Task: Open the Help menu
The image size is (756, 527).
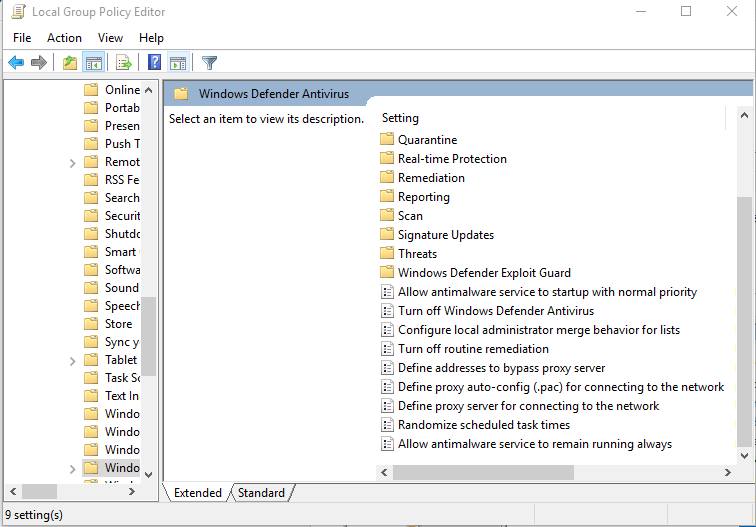Action: tap(151, 38)
